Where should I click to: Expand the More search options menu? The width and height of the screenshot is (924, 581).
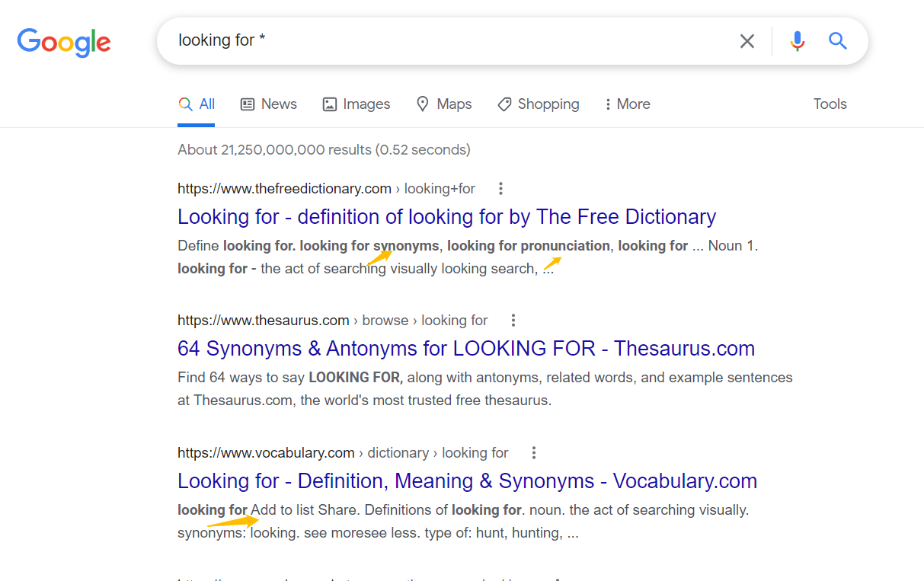click(627, 104)
